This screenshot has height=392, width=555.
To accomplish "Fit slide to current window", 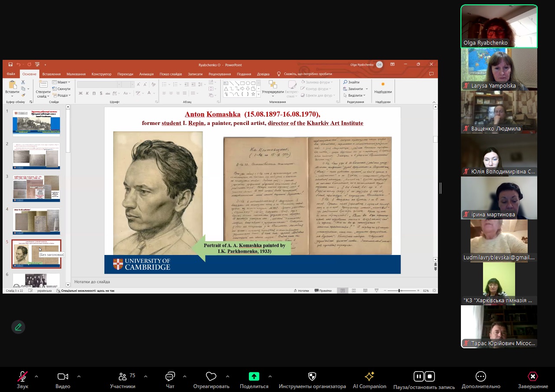I will (x=434, y=291).
